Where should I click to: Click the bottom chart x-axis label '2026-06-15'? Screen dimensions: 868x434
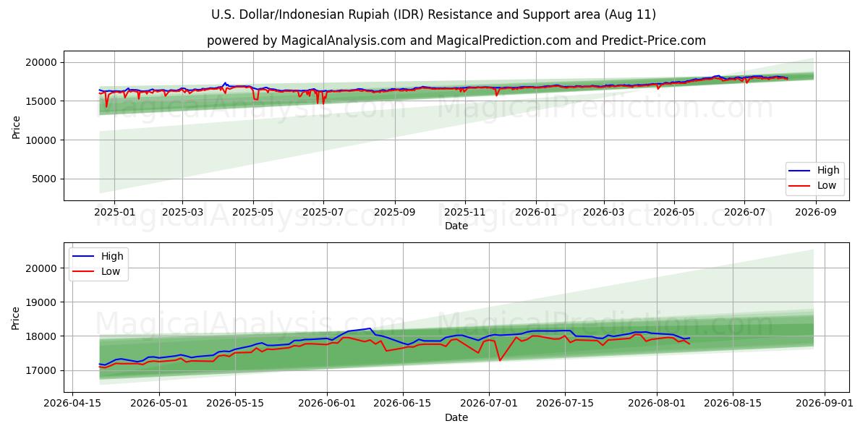(x=402, y=404)
